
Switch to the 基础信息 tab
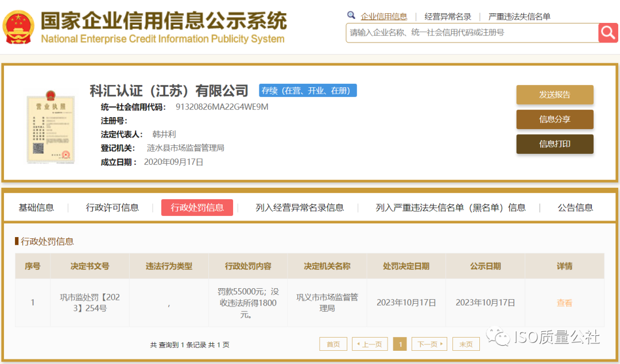pyautogui.click(x=36, y=208)
